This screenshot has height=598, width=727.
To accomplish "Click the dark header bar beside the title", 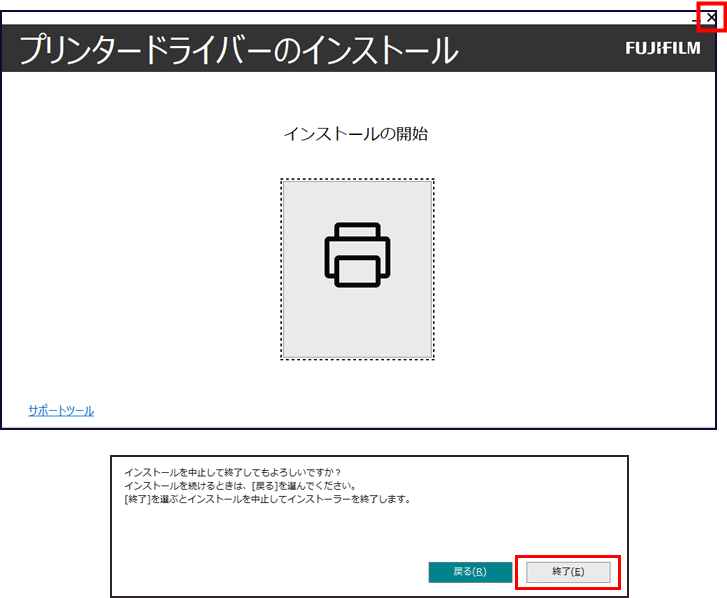I will (540, 48).
